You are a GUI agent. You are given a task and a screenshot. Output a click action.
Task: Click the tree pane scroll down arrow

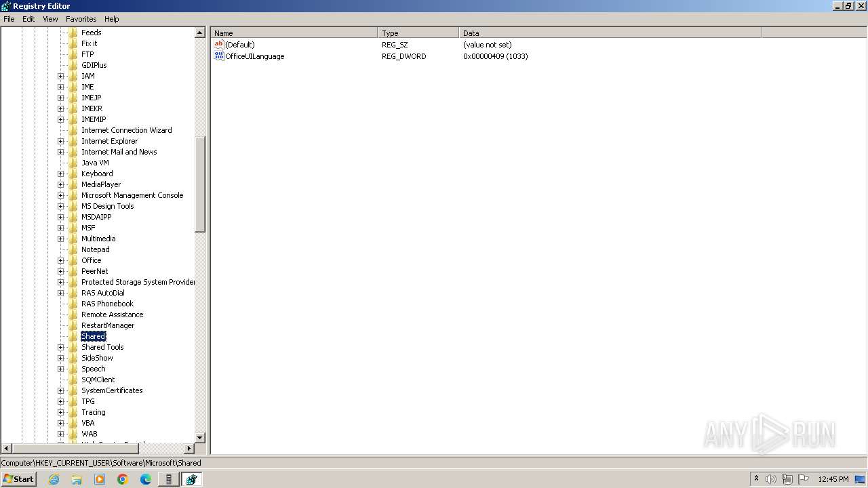(x=200, y=438)
